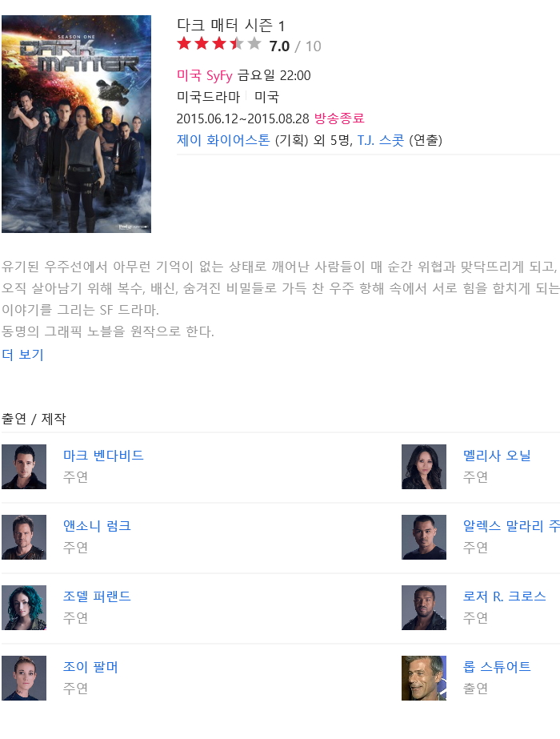The height and width of the screenshot is (739, 560).
Task: Click the red star rating icons
Action: coord(219,44)
